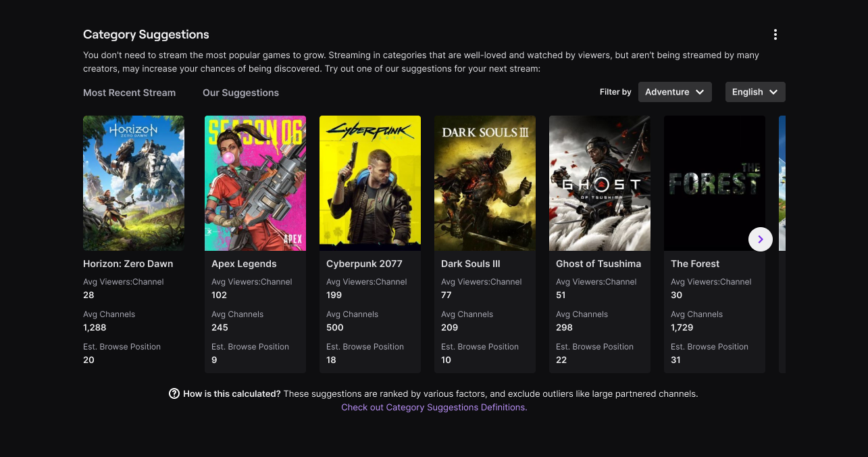Click the Ghost of Tsushima box art
The image size is (868, 457).
point(599,183)
